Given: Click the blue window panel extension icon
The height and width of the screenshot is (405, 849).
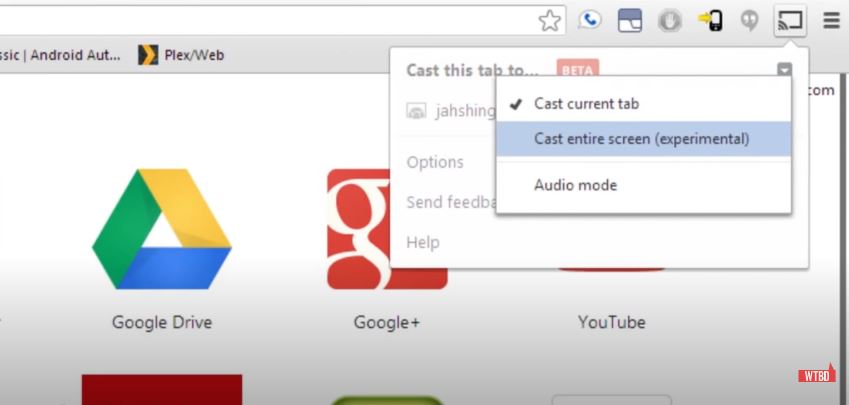Looking at the screenshot, I should 630,21.
